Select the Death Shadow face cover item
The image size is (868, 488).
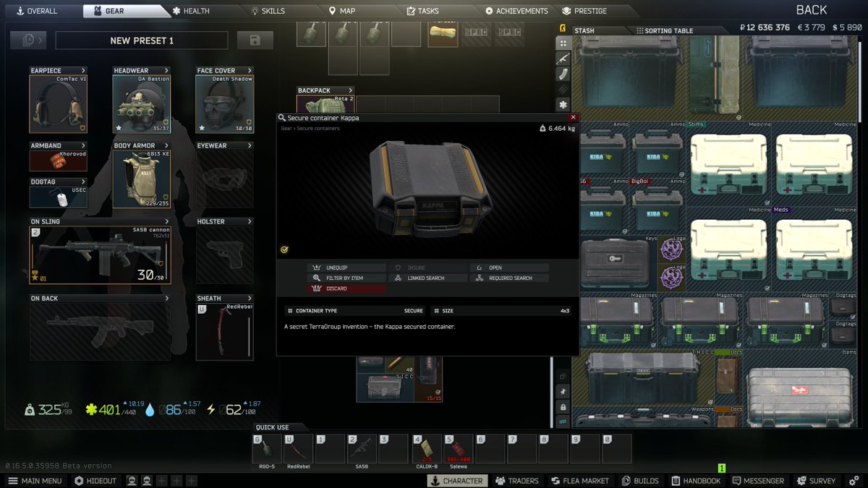224,103
